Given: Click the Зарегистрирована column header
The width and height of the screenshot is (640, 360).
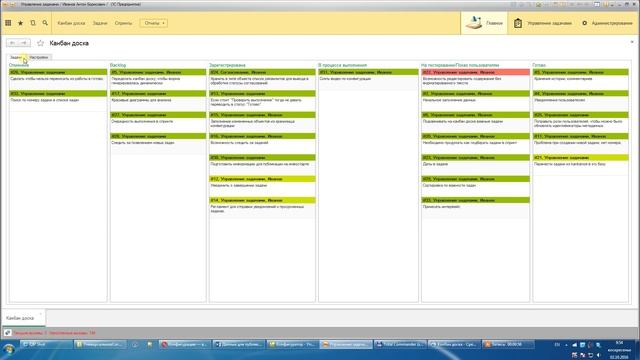Looking at the screenshot, I should click(x=227, y=65).
